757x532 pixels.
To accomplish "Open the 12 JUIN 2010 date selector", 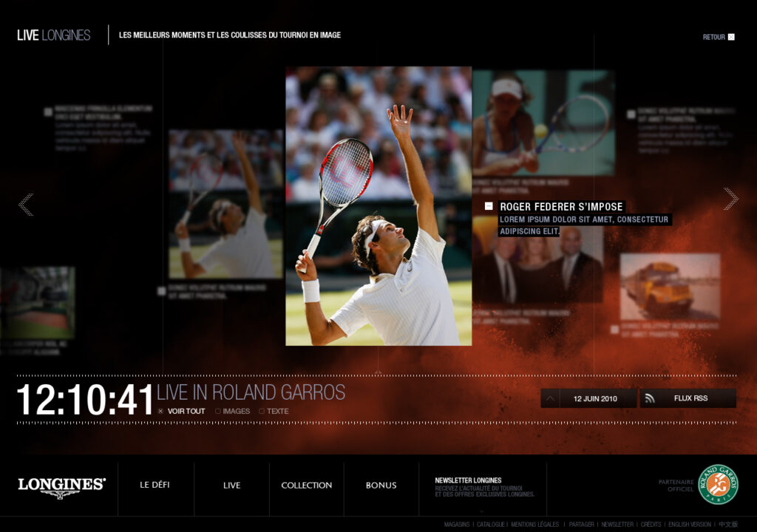I will click(588, 398).
